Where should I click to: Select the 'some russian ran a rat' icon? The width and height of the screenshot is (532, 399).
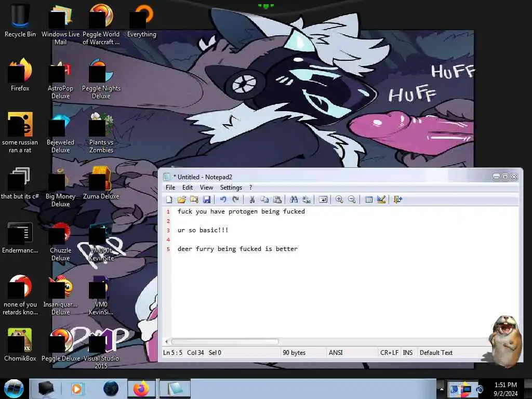20,132
